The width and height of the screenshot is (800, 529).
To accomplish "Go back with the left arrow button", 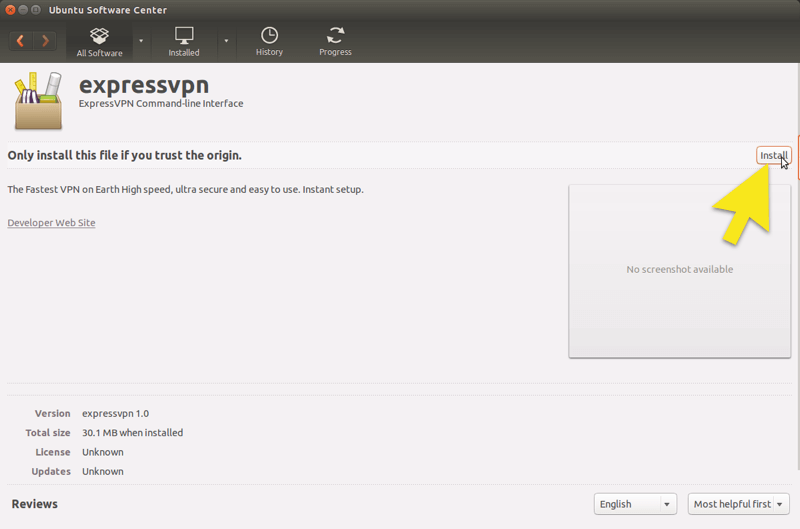I will pos(20,41).
